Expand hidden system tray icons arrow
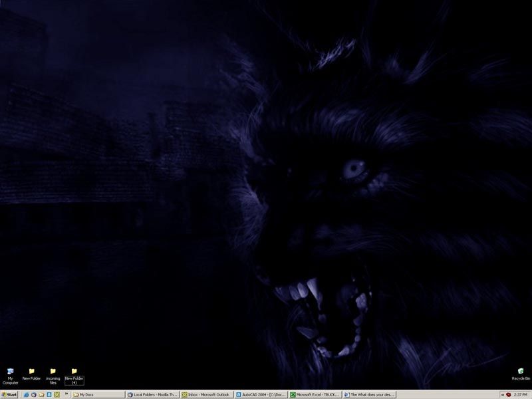 (503, 394)
